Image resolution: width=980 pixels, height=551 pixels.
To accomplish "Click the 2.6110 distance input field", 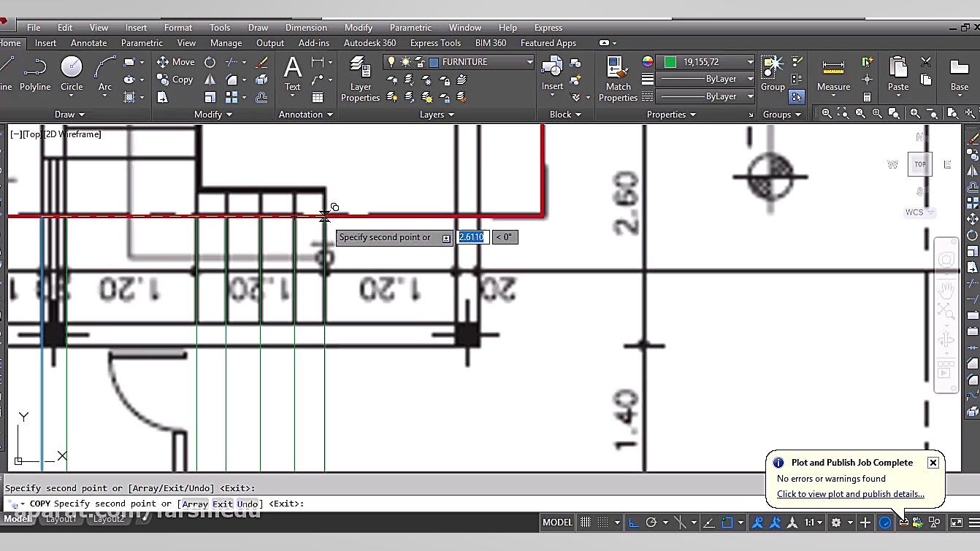I will (x=472, y=237).
